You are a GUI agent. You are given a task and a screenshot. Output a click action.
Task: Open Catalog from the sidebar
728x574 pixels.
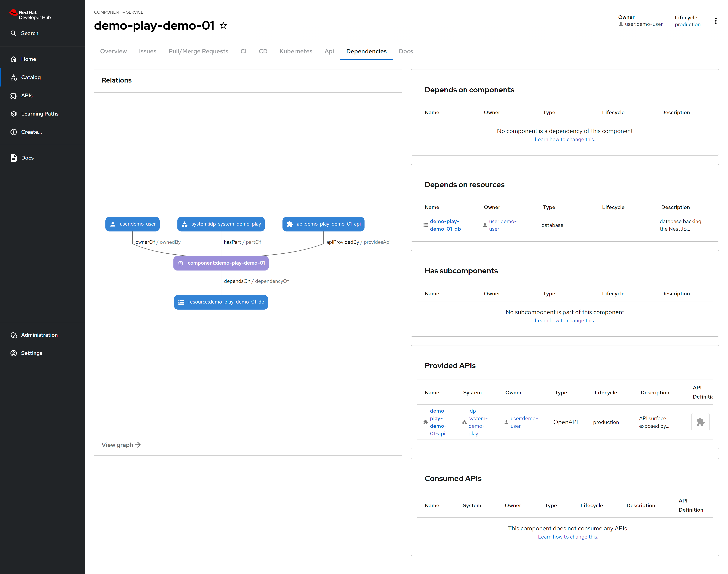click(x=31, y=77)
